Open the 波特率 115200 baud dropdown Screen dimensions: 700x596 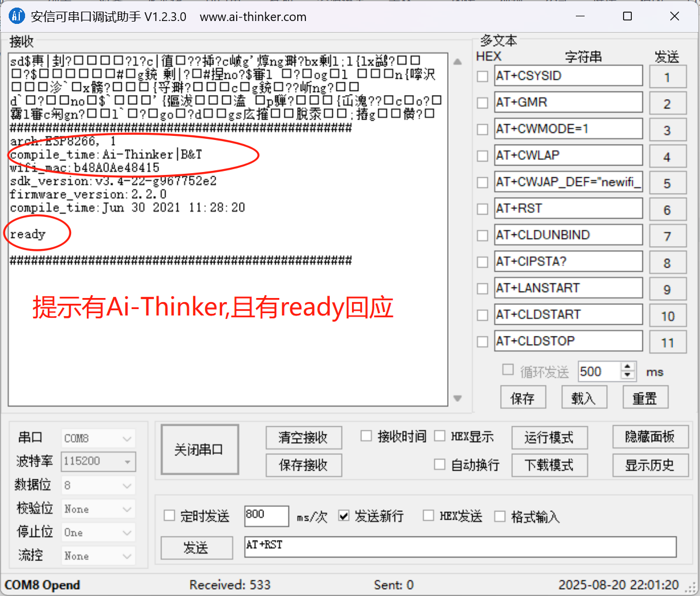tap(98, 461)
